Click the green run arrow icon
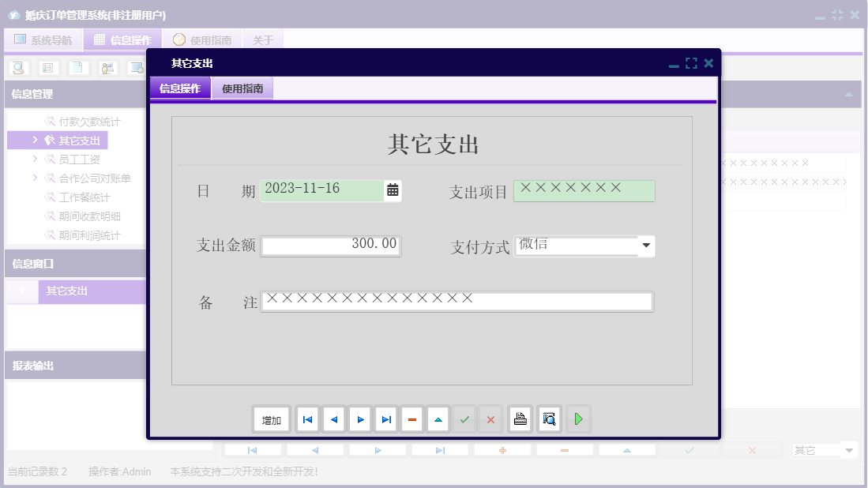Image resolution: width=868 pixels, height=488 pixels. 578,419
